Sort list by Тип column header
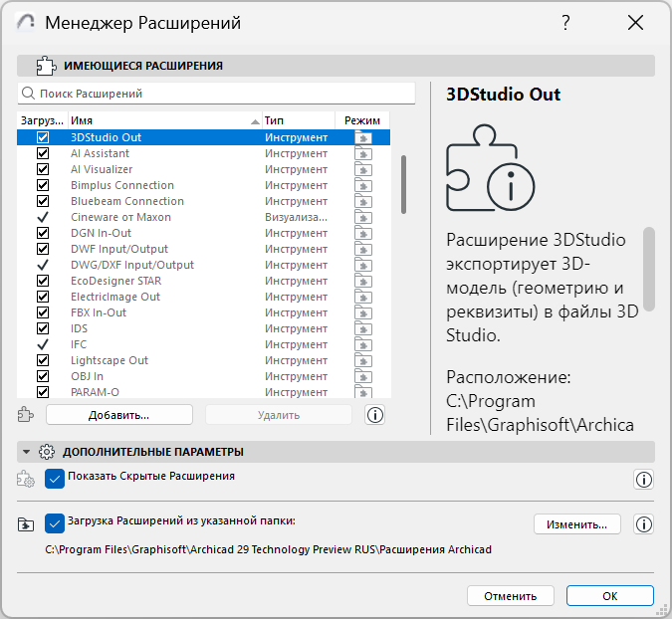The width and height of the screenshot is (672, 619). (x=298, y=120)
